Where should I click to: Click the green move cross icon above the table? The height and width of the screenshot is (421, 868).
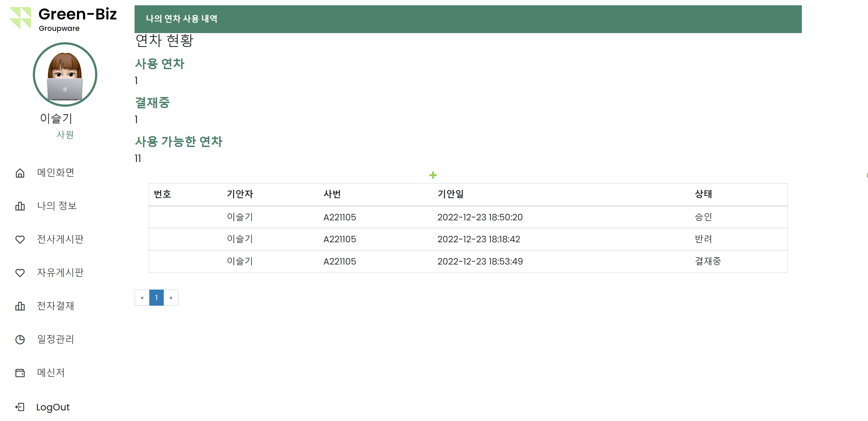[433, 175]
